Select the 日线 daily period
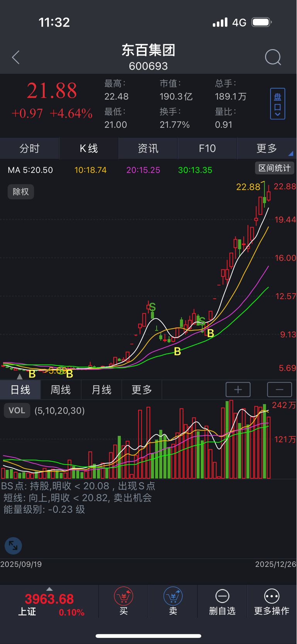Image resolution: width=297 pixels, height=644 pixels. click(20, 389)
